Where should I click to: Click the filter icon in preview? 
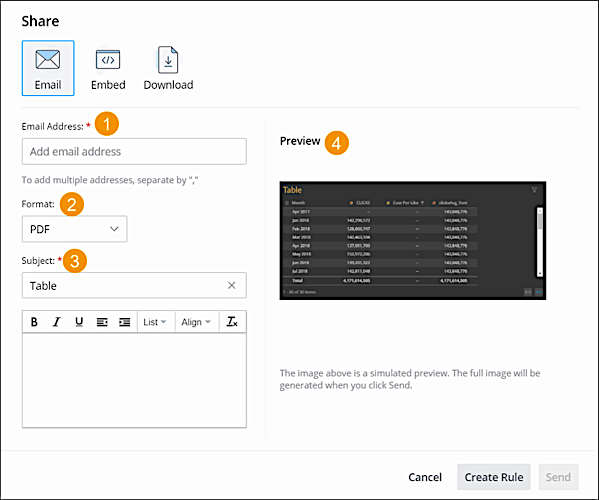point(534,190)
